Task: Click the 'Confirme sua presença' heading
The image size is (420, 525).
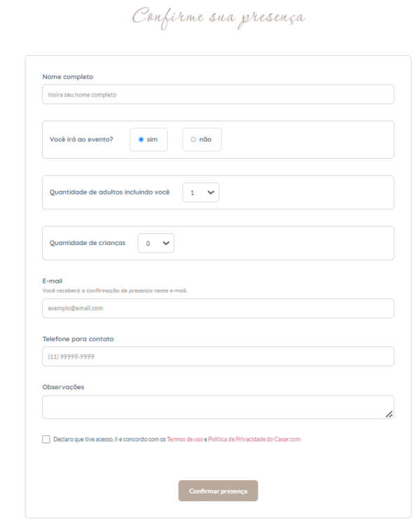Action: click(x=218, y=17)
